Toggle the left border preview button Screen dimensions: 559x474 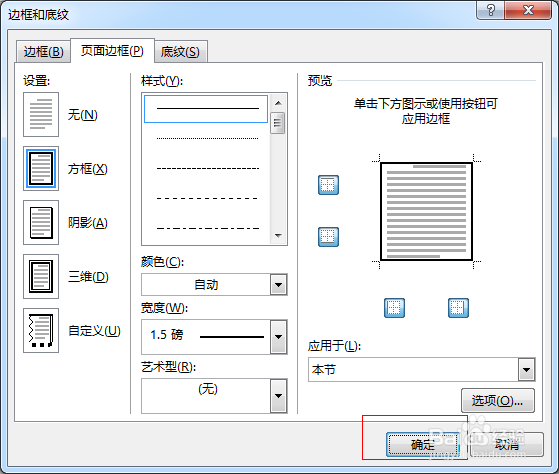click(x=394, y=308)
